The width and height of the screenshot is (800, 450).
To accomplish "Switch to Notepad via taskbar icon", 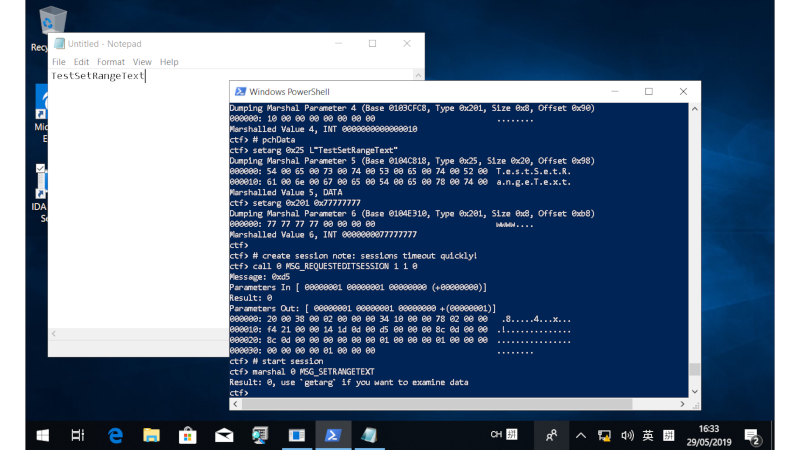I will tap(368, 435).
